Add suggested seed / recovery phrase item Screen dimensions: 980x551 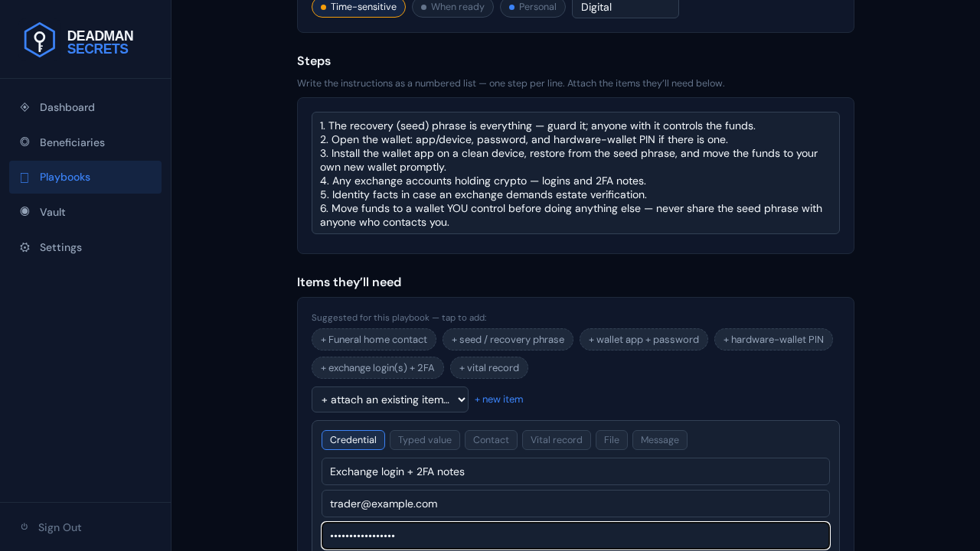coord(508,340)
